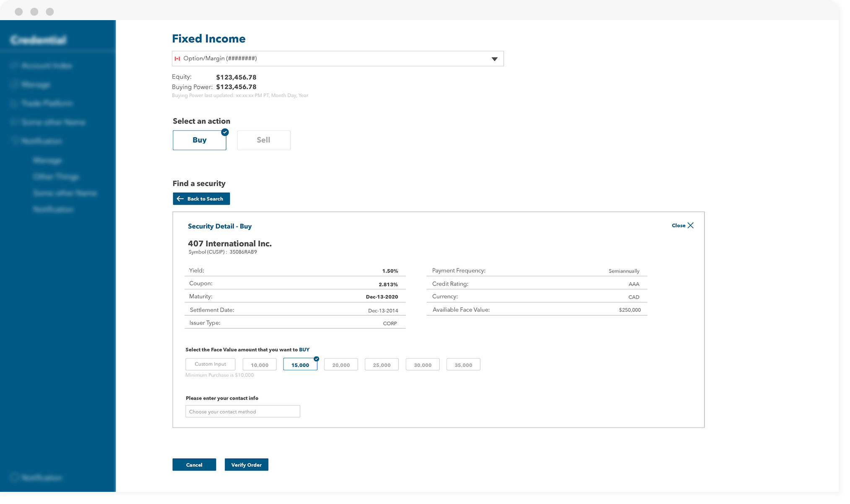Click the checkmark badge on Buy button

[x=225, y=132]
